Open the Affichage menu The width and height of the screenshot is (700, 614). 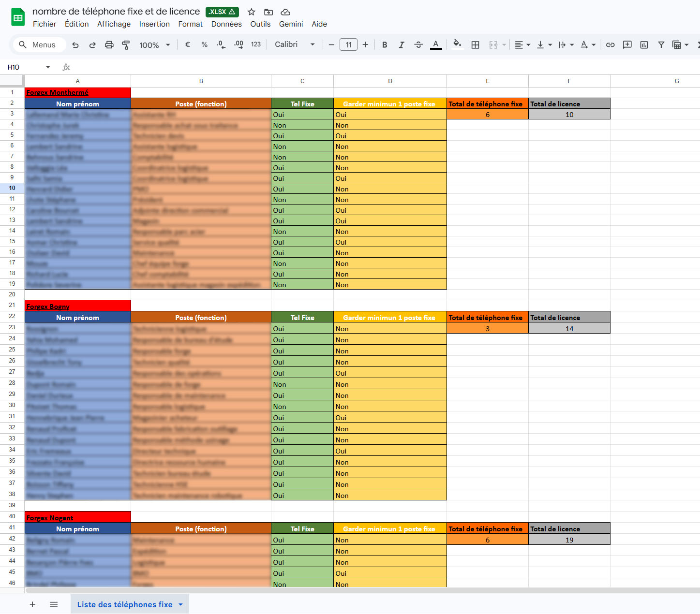click(114, 24)
